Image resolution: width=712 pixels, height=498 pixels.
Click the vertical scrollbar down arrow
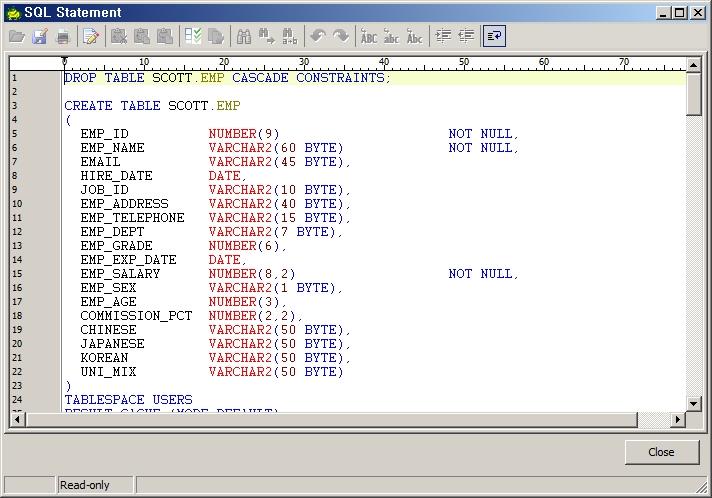[694, 403]
